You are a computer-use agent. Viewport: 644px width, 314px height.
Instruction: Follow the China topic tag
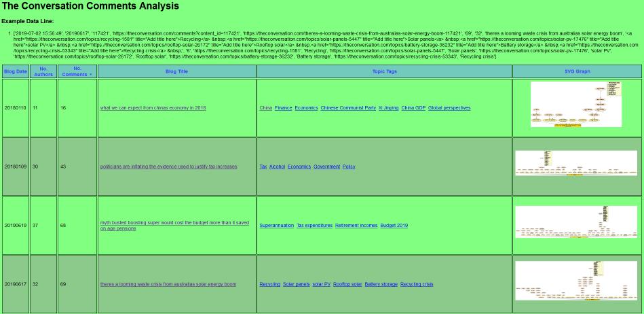(266, 108)
